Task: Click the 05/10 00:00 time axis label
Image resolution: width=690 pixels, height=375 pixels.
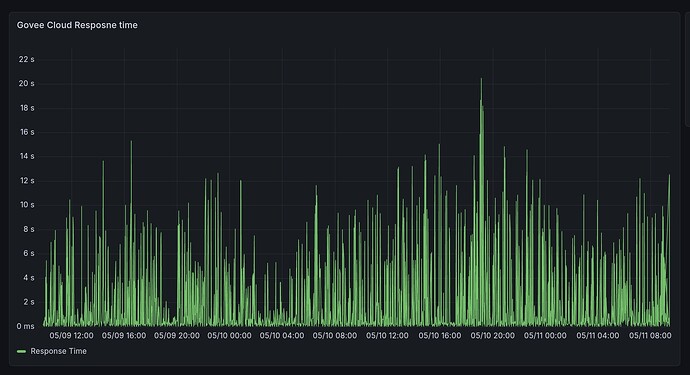Action: point(229,335)
